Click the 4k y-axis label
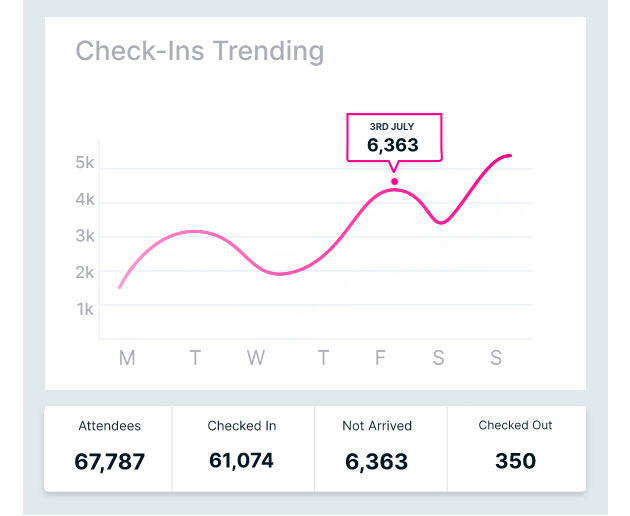 [x=85, y=199]
